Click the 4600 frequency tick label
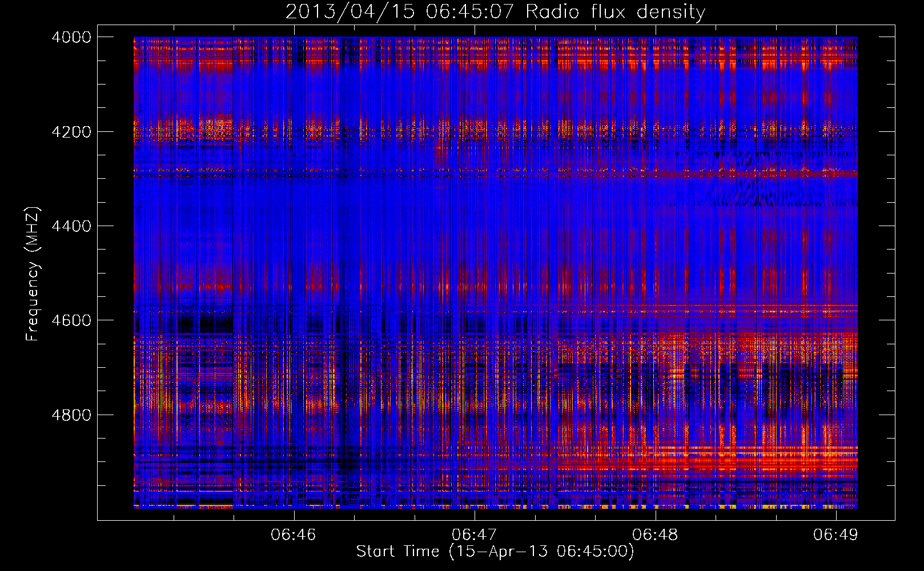This screenshot has height=571, width=924. tap(71, 320)
